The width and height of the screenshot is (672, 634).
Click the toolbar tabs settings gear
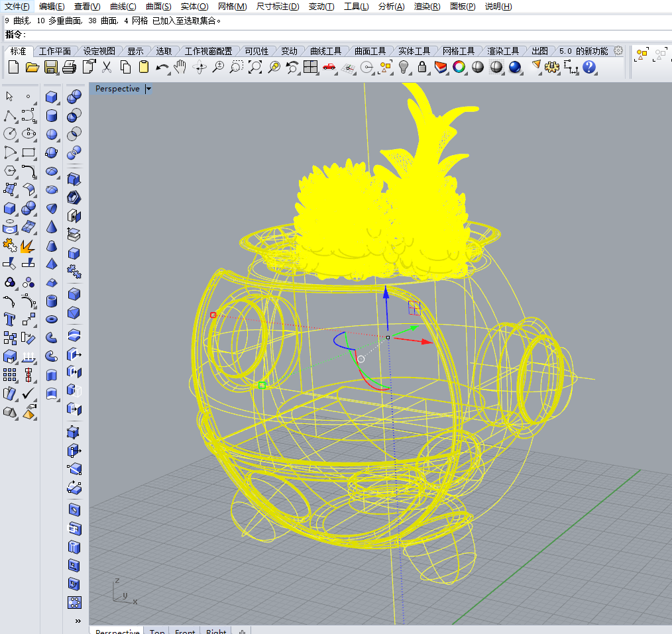[x=618, y=50]
